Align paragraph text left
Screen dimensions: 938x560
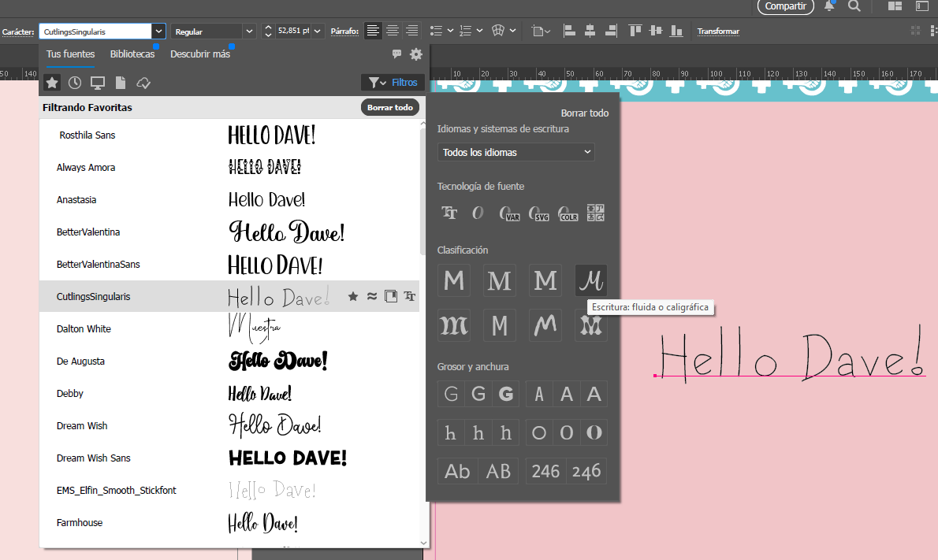373,31
